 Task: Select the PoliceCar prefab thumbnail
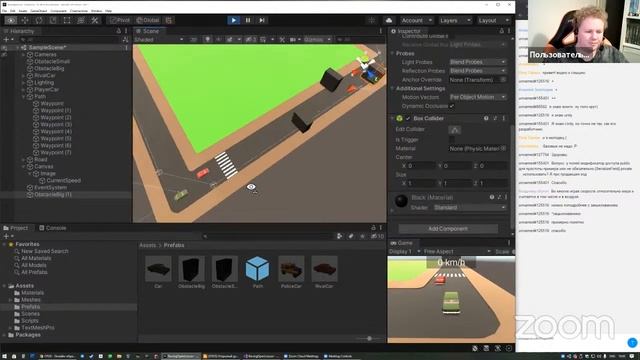tap(291, 269)
